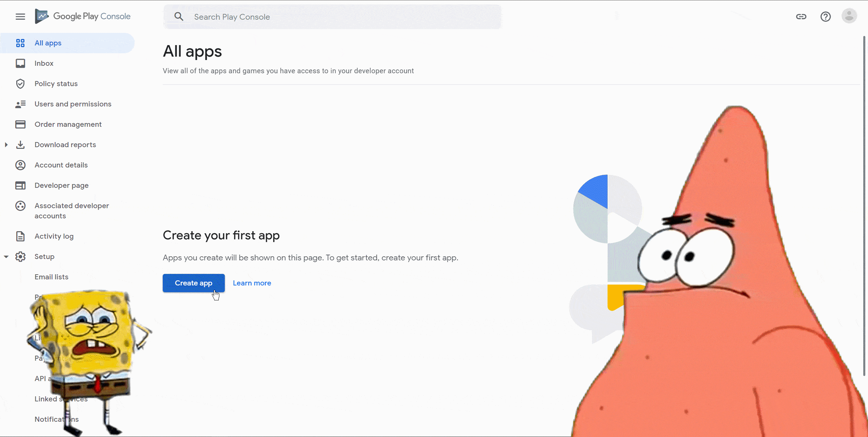Open Account details section
Viewport: 868px width, 437px height.
coord(61,165)
